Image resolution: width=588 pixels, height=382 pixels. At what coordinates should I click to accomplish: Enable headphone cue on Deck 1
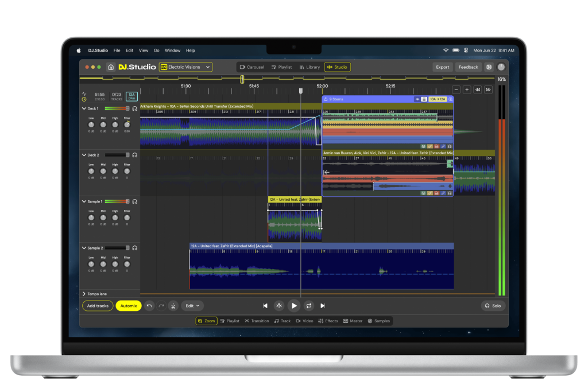(134, 108)
